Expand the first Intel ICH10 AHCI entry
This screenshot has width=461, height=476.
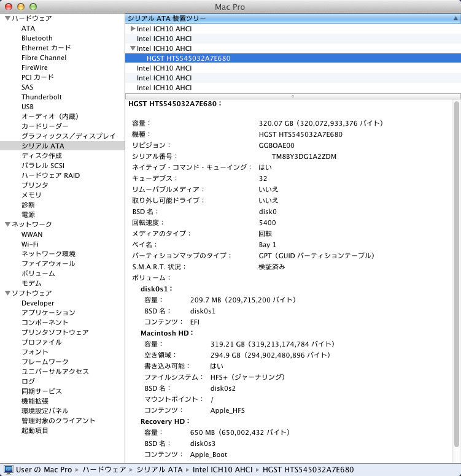point(133,29)
